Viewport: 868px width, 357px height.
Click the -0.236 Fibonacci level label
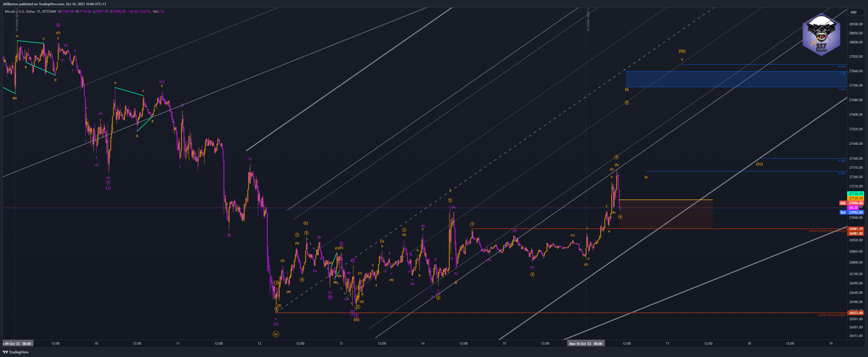(x=841, y=67)
